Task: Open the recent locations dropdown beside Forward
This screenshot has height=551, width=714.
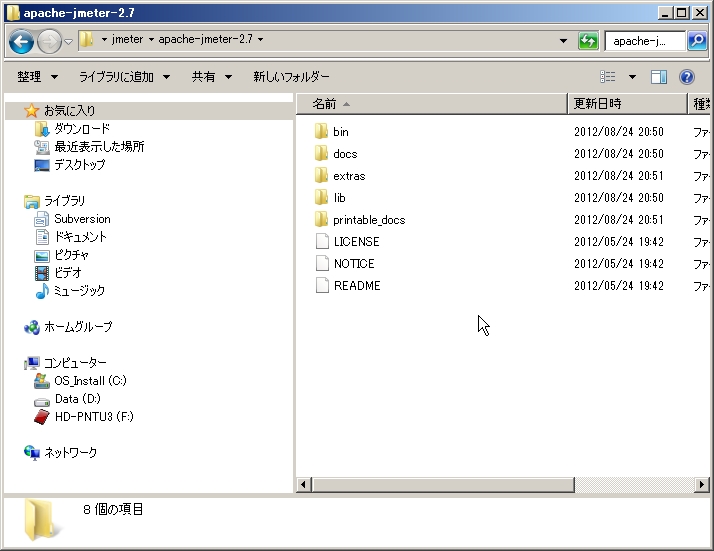Action: (68, 42)
